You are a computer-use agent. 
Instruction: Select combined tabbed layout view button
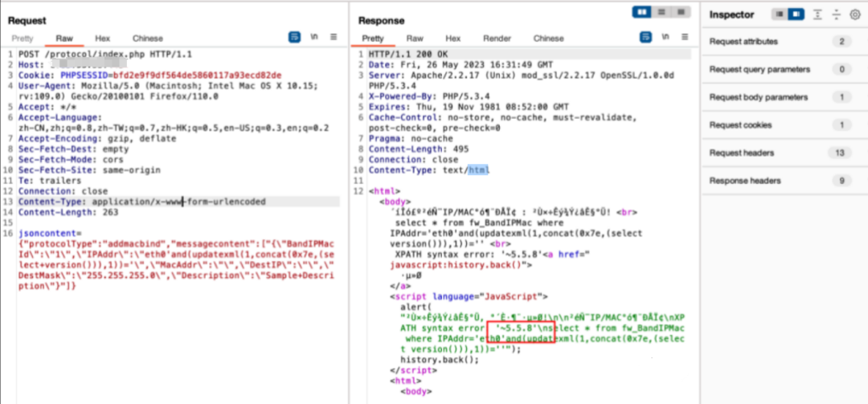point(681,11)
